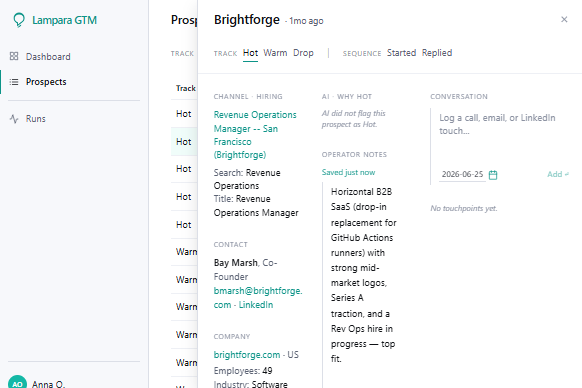Screen dimensions: 582x388
Task: Click the Add touchpoint button
Action: (558, 174)
